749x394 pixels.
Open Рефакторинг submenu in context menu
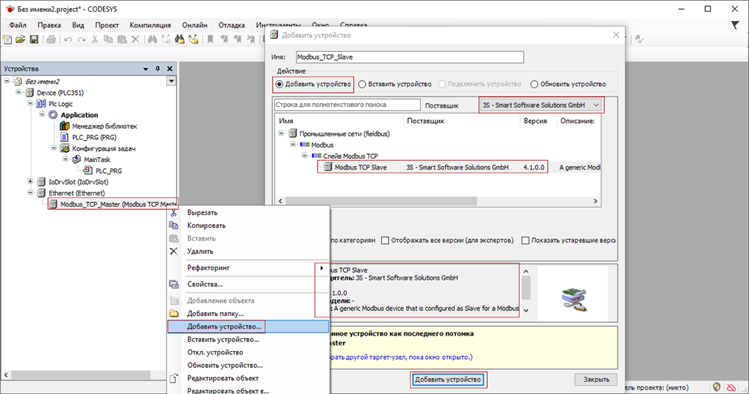click(x=248, y=268)
